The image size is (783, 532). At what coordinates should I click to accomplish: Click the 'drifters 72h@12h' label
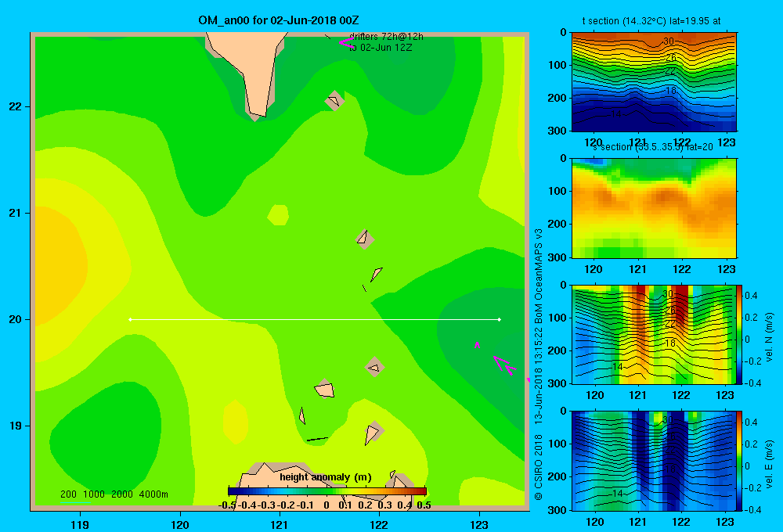tap(386, 37)
